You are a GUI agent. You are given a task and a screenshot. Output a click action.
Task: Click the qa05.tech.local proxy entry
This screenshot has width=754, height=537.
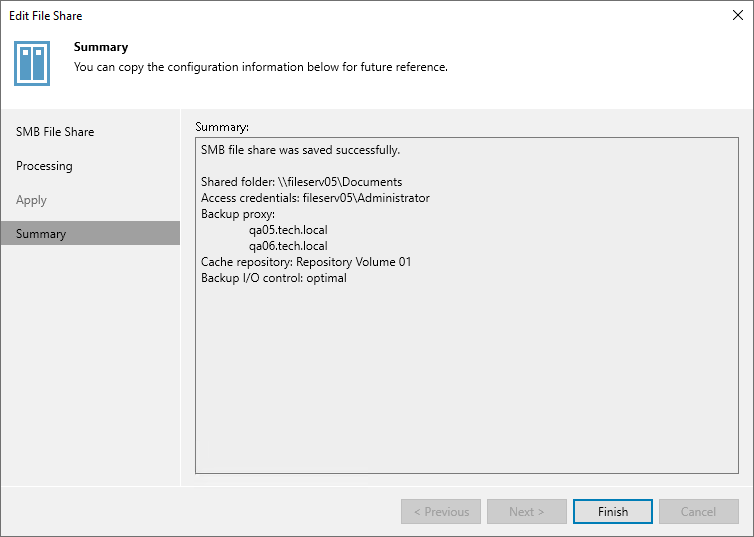288,230
